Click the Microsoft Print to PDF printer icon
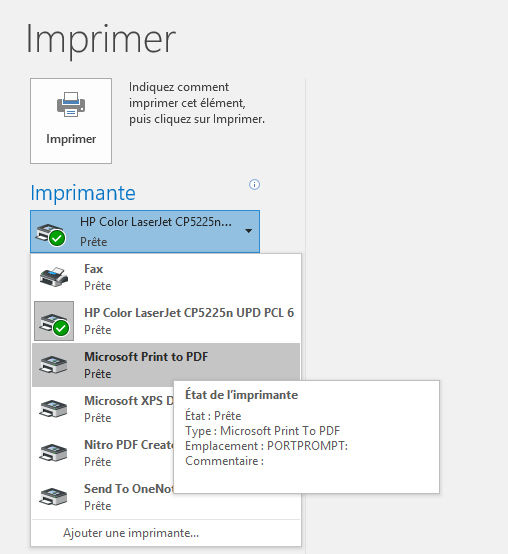Image resolution: width=508 pixels, height=554 pixels. click(x=53, y=365)
